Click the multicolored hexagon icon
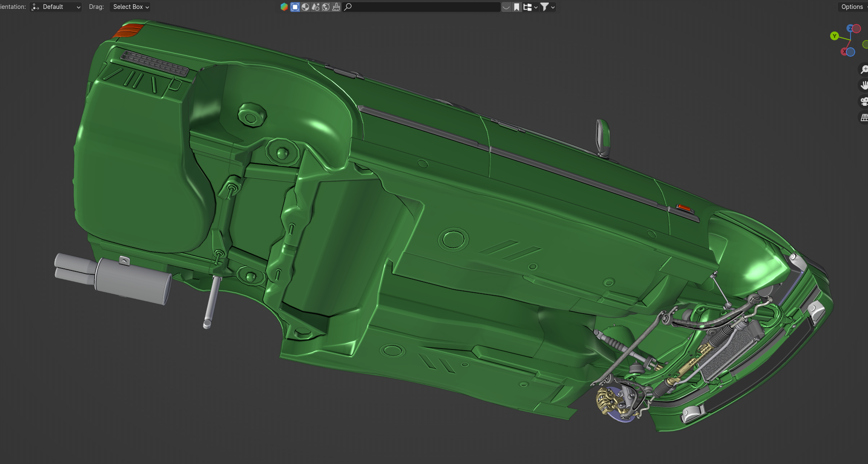The image size is (868, 464). coord(284,7)
